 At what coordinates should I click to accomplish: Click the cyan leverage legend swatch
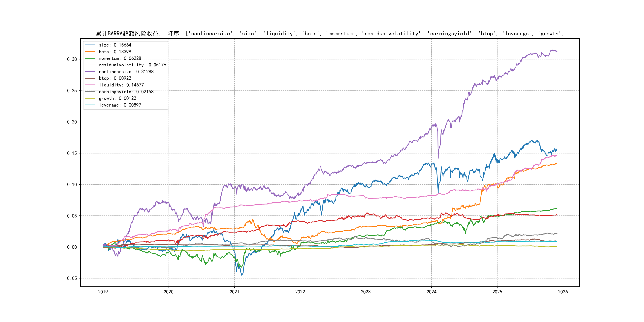(x=90, y=105)
